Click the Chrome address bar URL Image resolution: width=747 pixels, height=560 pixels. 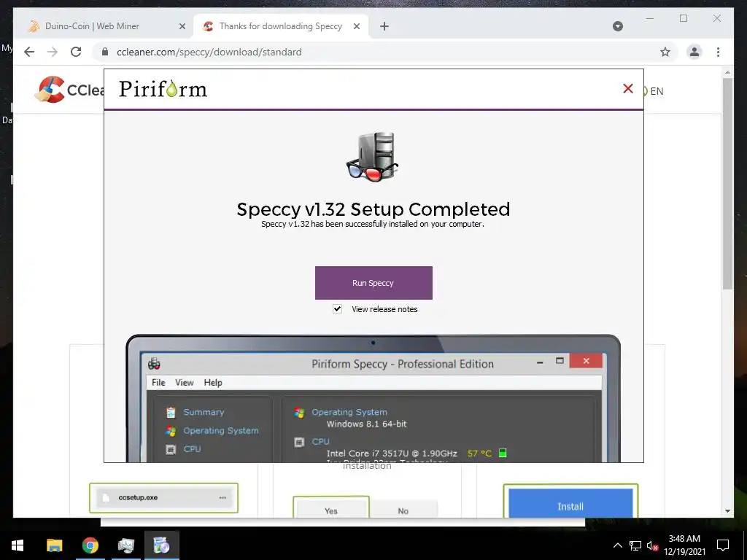[209, 52]
